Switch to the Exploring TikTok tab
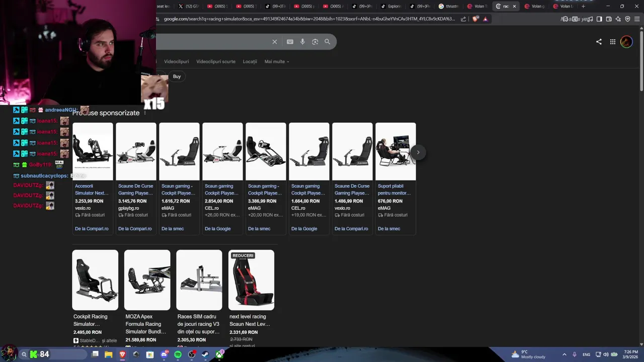Image resolution: width=644 pixels, height=362 pixels. click(391, 6)
